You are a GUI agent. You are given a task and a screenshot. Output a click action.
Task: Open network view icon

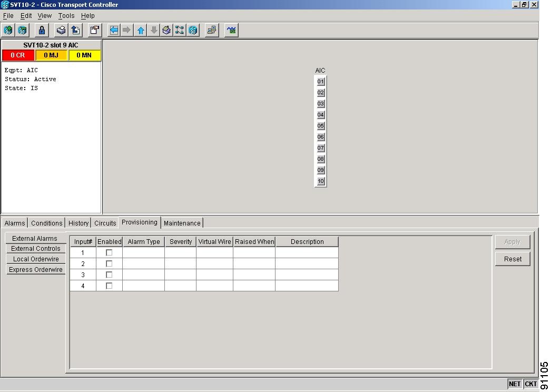(x=180, y=30)
